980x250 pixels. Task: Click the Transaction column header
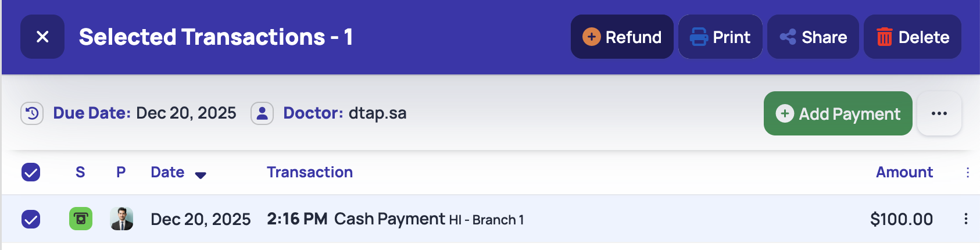310,172
